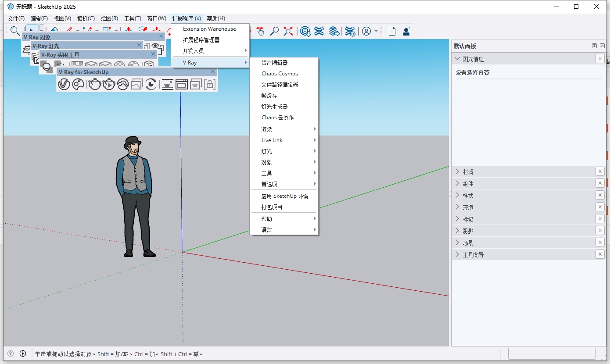Select the Chaos Cosmos browser icon
This screenshot has width=610, height=364.
[x=79, y=84]
